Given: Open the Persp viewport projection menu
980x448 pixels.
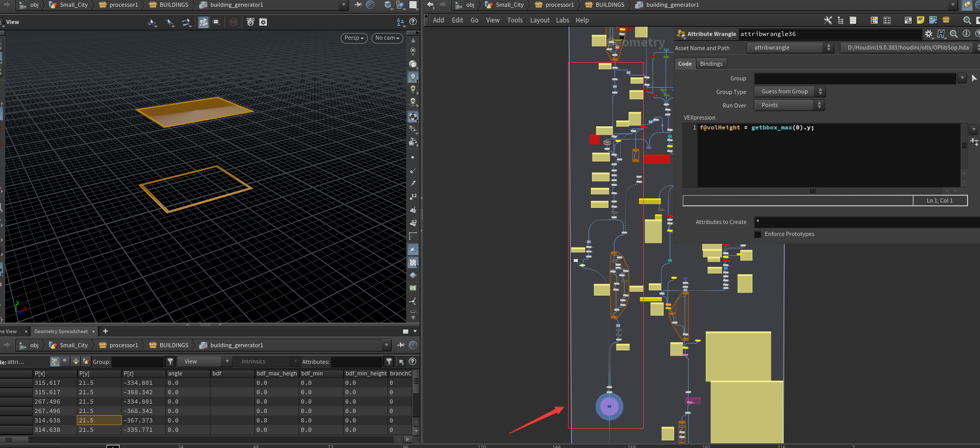Looking at the screenshot, I should 354,38.
